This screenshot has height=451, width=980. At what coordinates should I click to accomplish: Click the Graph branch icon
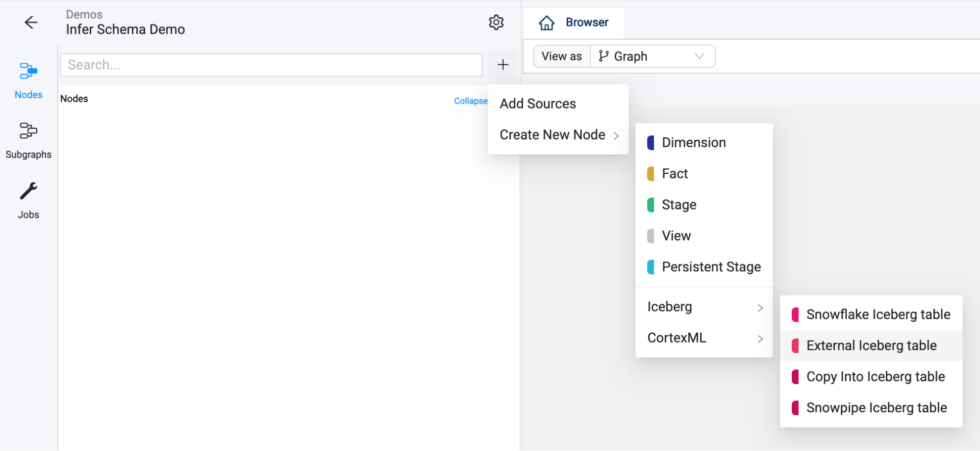pos(603,56)
